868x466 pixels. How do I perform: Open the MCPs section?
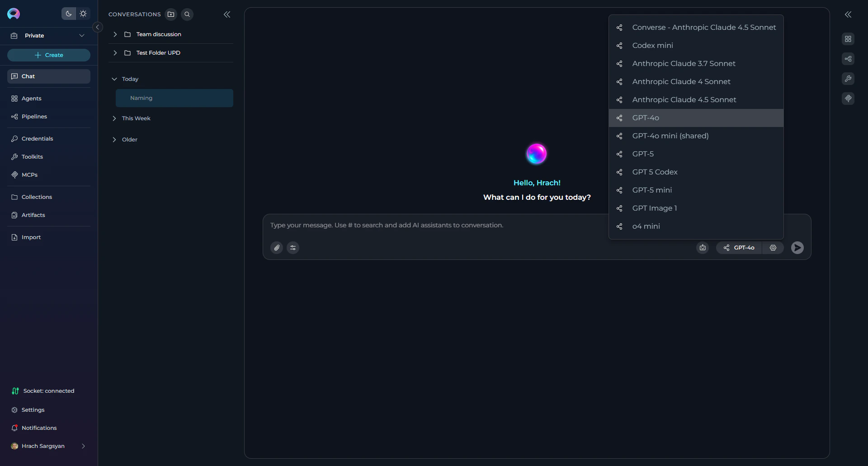click(x=30, y=174)
